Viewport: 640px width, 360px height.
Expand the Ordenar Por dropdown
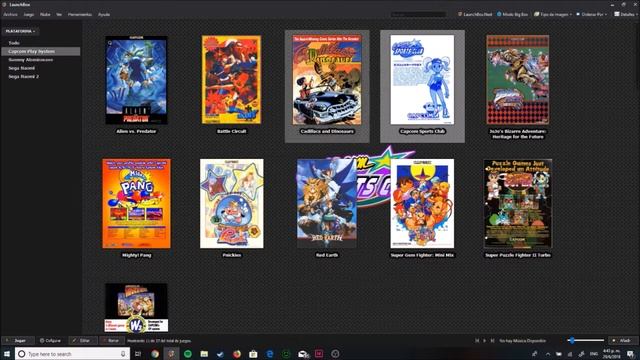pyautogui.click(x=591, y=14)
